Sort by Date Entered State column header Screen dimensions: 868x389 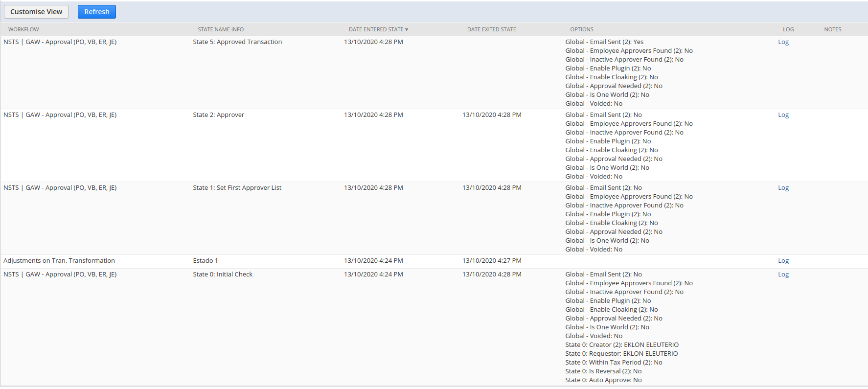(378, 29)
